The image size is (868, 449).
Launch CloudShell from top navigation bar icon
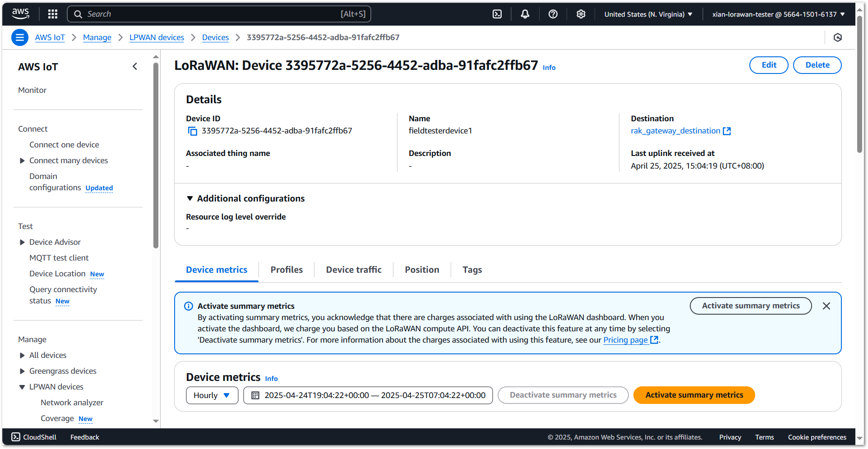click(497, 14)
